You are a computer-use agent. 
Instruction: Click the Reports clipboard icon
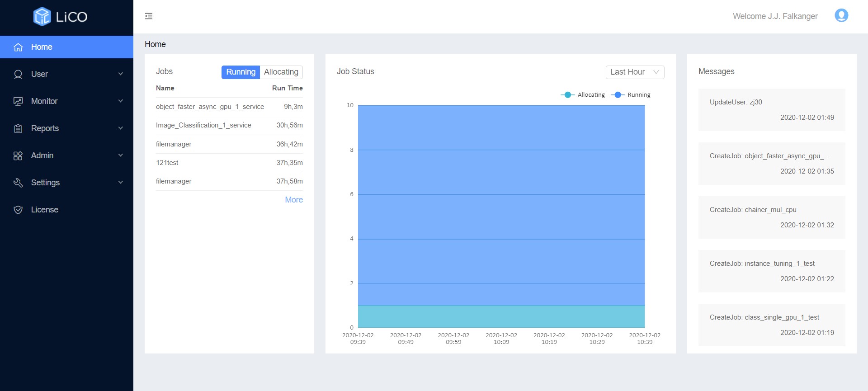(x=18, y=128)
